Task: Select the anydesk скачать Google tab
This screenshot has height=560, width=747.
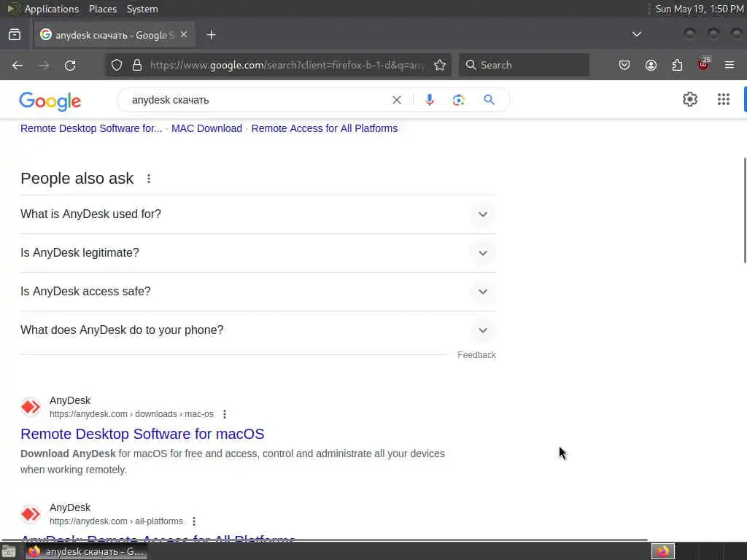Action: (x=115, y=35)
